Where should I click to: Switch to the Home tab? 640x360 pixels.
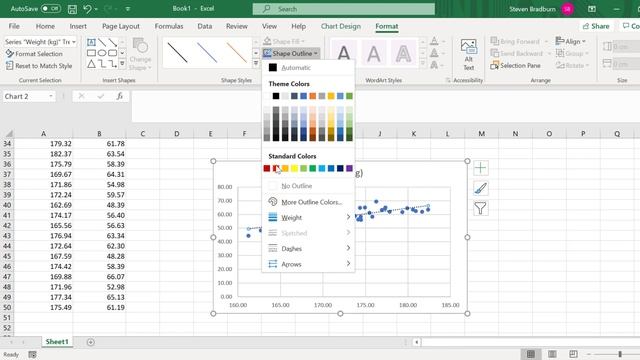coord(45,26)
